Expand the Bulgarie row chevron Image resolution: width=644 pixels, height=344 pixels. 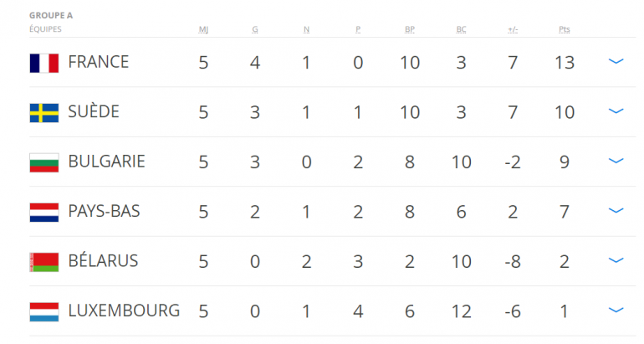click(616, 161)
